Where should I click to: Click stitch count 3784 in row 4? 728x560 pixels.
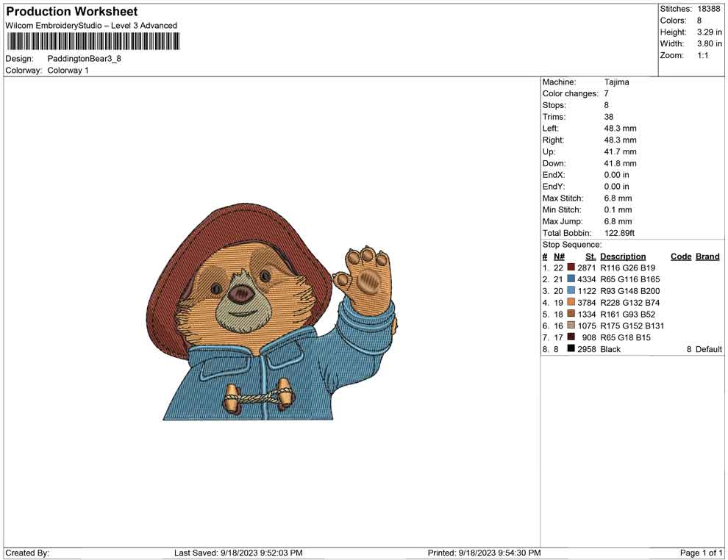(586, 303)
